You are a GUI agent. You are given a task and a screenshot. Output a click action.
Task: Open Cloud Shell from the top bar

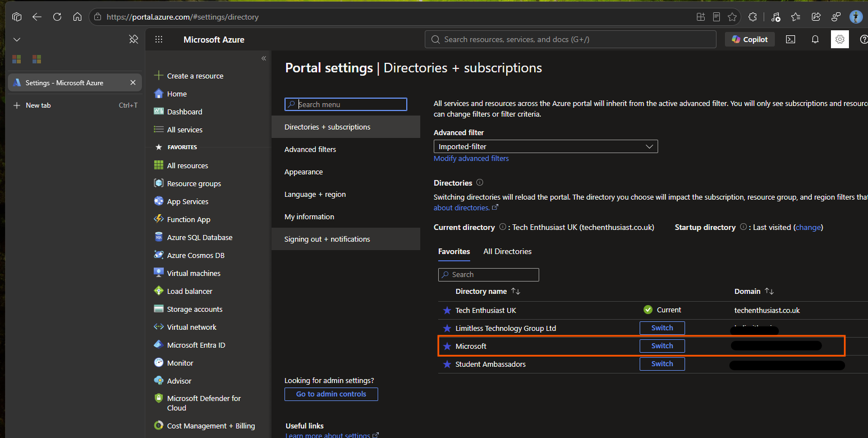(x=790, y=39)
